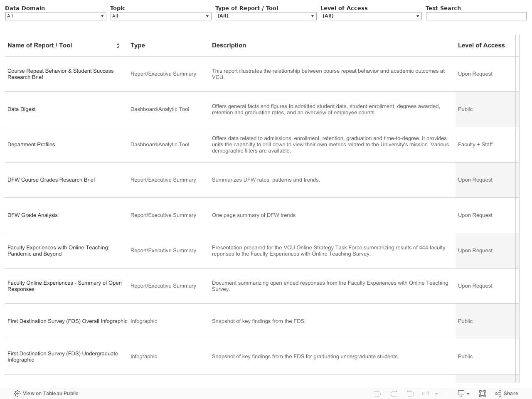Click Public access in FDS Undergraduate Infographic row

(465, 357)
